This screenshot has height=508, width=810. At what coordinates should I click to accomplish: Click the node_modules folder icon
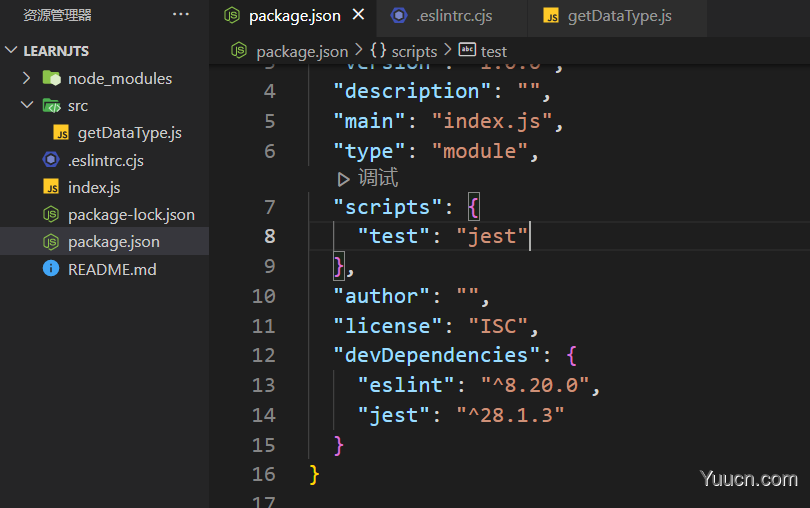click(52, 78)
